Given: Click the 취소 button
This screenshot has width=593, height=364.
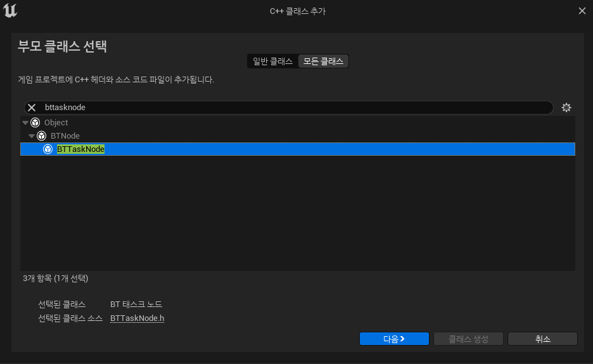Looking at the screenshot, I should coord(542,339).
